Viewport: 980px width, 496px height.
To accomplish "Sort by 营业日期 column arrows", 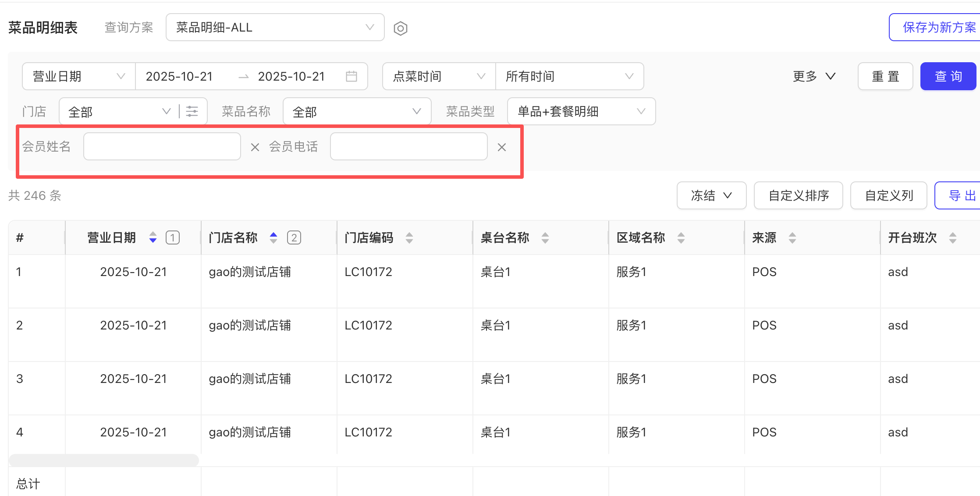I will [x=153, y=237].
